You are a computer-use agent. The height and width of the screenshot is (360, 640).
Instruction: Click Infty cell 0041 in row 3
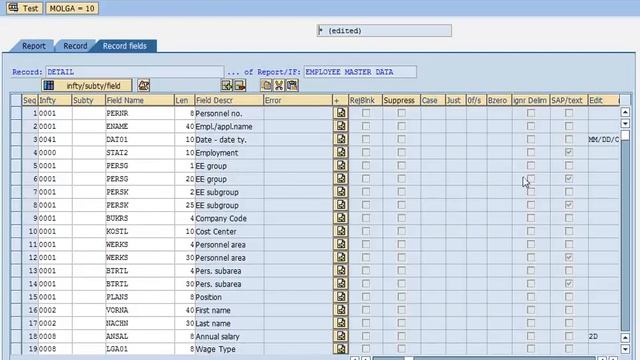pos(55,140)
